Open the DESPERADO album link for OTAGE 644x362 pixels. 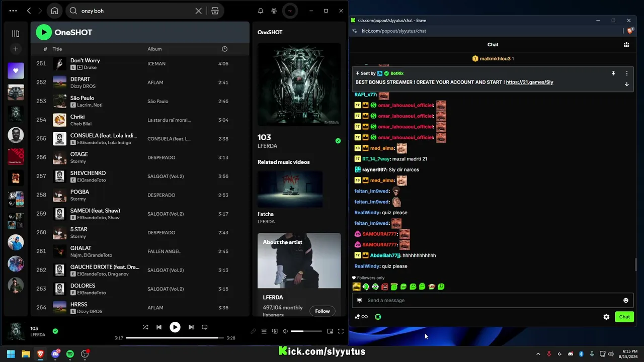pos(162,157)
